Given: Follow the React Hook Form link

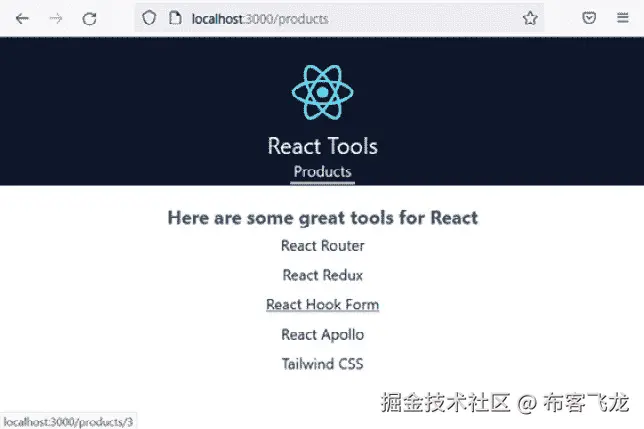Looking at the screenshot, I should tap(322, 305).
